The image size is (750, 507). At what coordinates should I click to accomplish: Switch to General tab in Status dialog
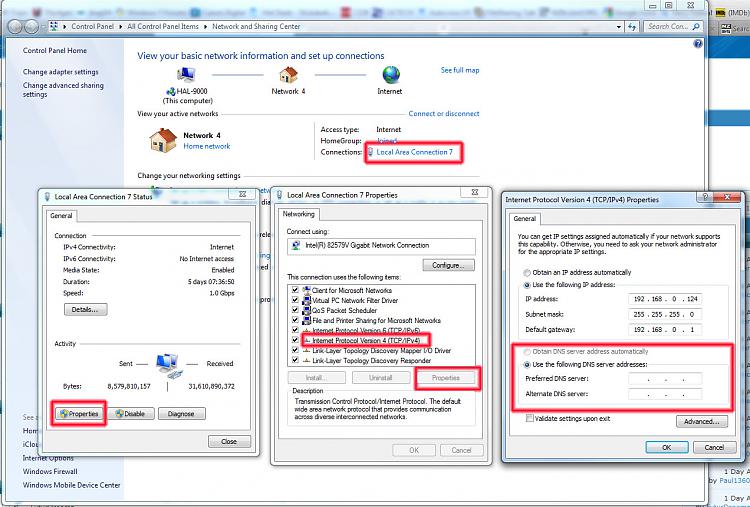click(61, 216)
